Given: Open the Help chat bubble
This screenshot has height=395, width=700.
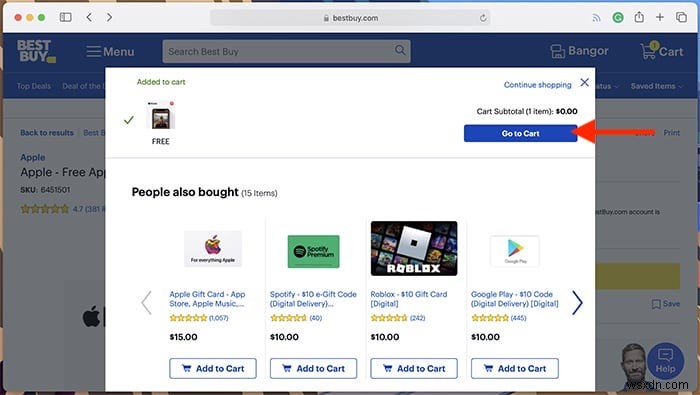Looking at the screenshot, I should 665,362.
